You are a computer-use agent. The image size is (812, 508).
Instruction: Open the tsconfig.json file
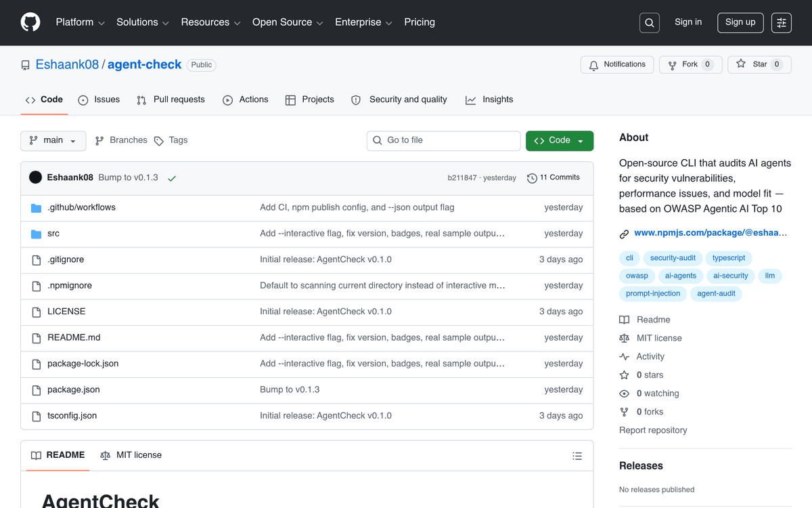(x=72, y=416)
